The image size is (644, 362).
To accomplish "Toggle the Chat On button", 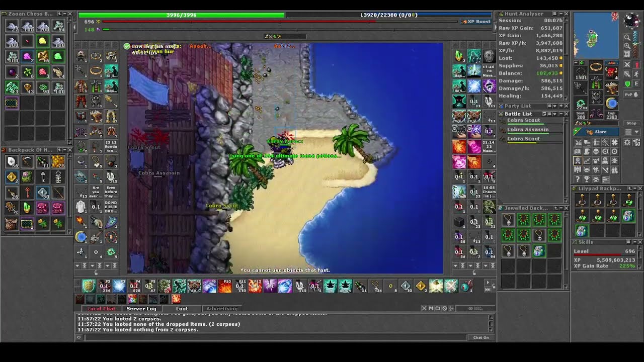I will click(x=480, y=337).
